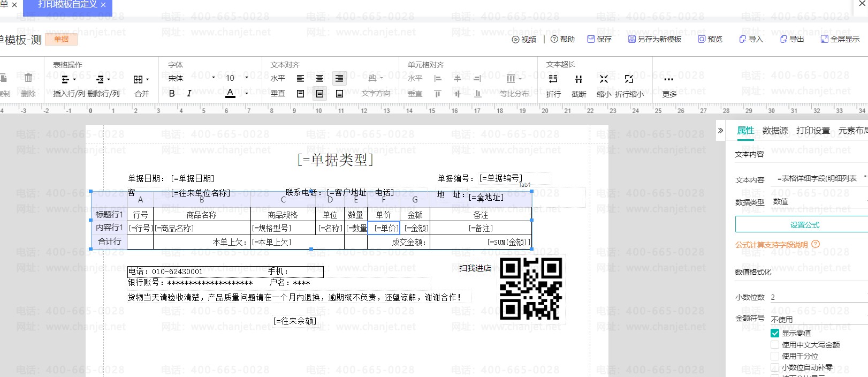Align text vertically to top
This screenshot has height=377, width=868.
click(300, 94)
